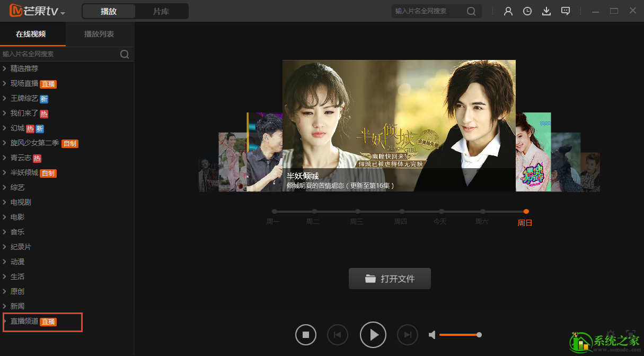Open the feedback message icon
The image size is (644, 356).
click(x=566, y=11)
